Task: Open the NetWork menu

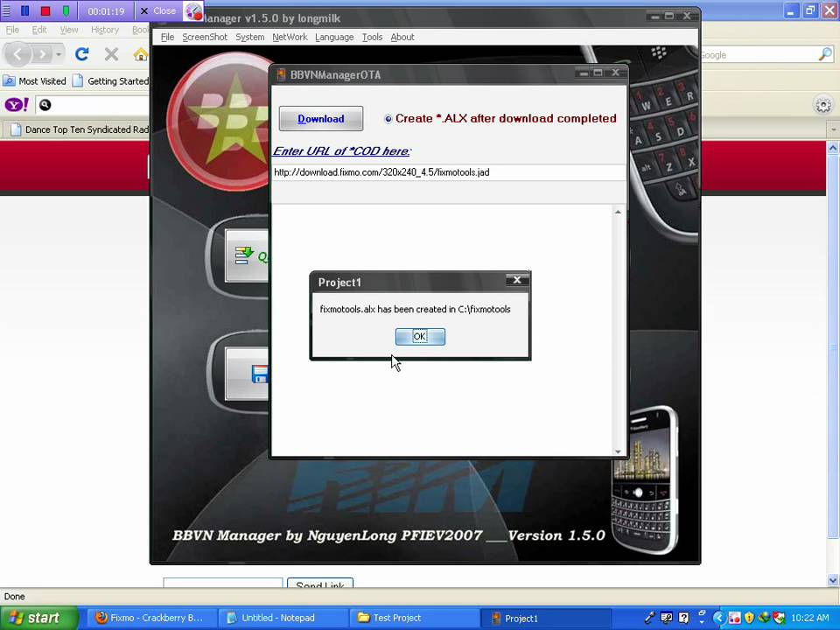Action: click(290, 37)
